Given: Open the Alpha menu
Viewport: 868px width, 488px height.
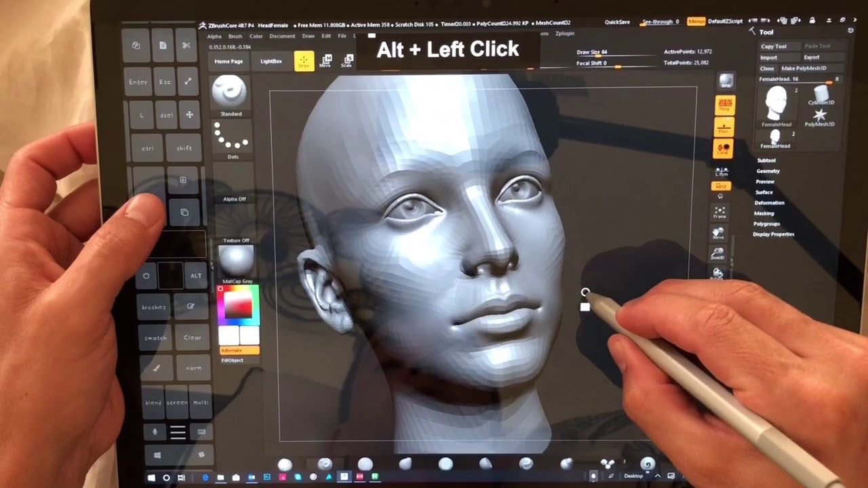Looking at the screenshot, I should pos(214,36).
